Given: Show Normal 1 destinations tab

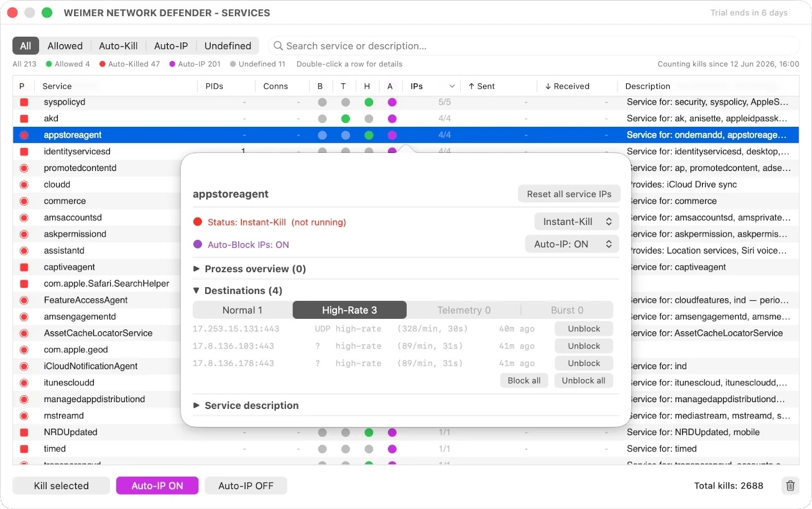Looking at the screenshot, I should (242, 310).
